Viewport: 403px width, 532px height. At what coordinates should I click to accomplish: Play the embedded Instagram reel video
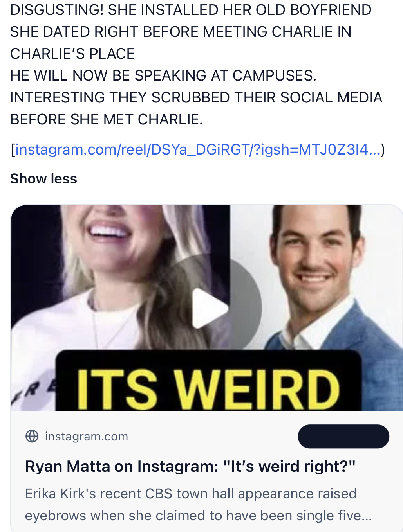210,308
